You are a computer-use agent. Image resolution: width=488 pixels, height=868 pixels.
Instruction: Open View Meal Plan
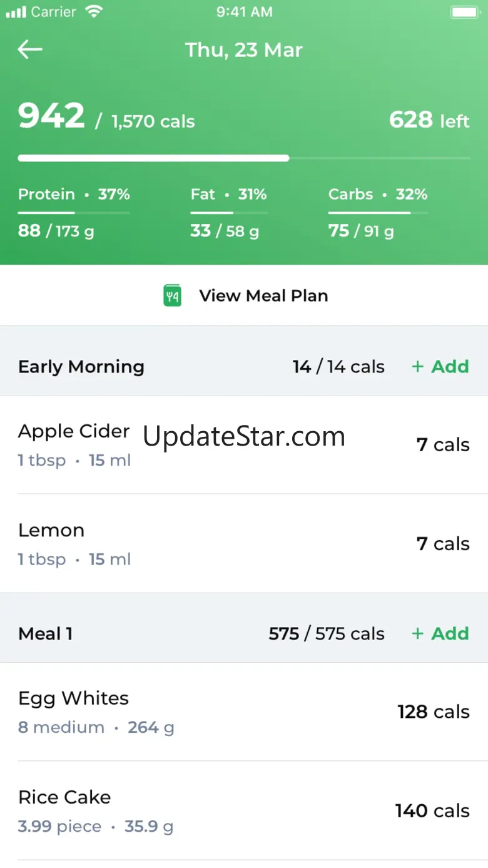(263, 295)
